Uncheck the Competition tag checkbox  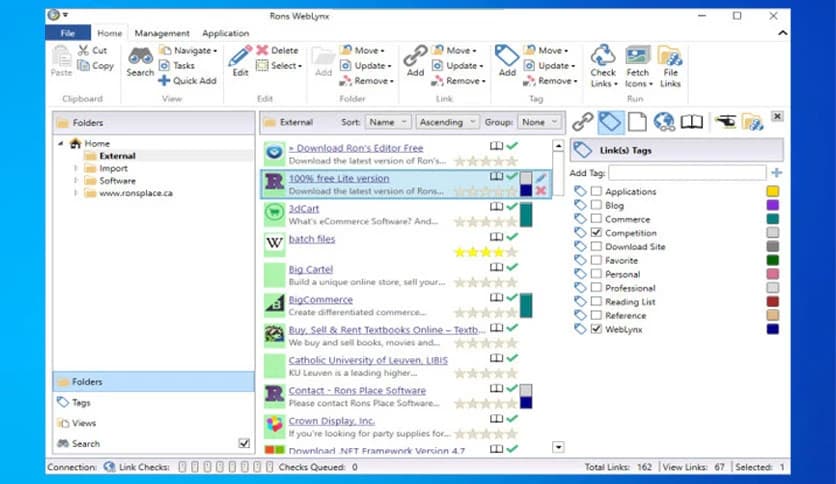click(596, 232)
